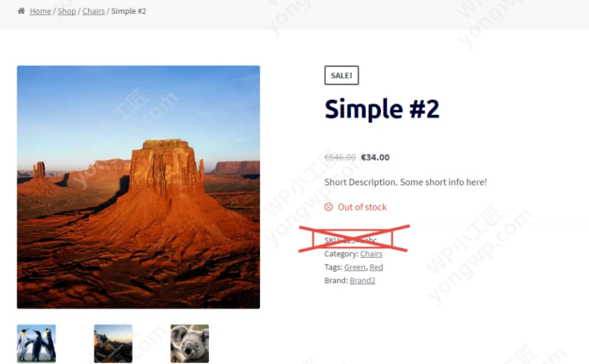Open the Chairs category link

[371, 254]
